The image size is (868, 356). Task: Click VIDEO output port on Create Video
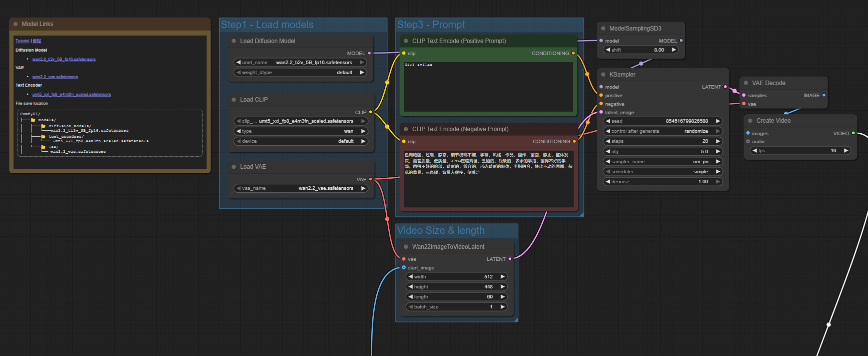coord(853,133)
